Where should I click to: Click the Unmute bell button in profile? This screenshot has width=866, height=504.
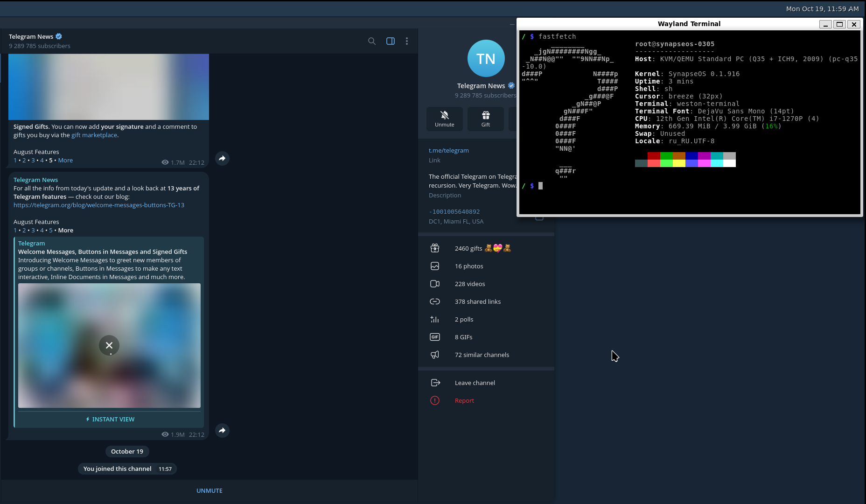point(445,119)
